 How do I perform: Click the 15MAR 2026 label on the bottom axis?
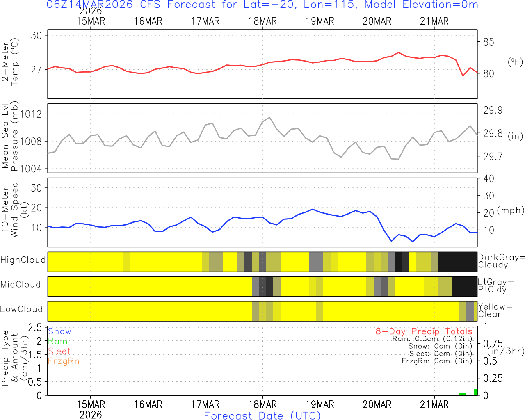[91, 409]
